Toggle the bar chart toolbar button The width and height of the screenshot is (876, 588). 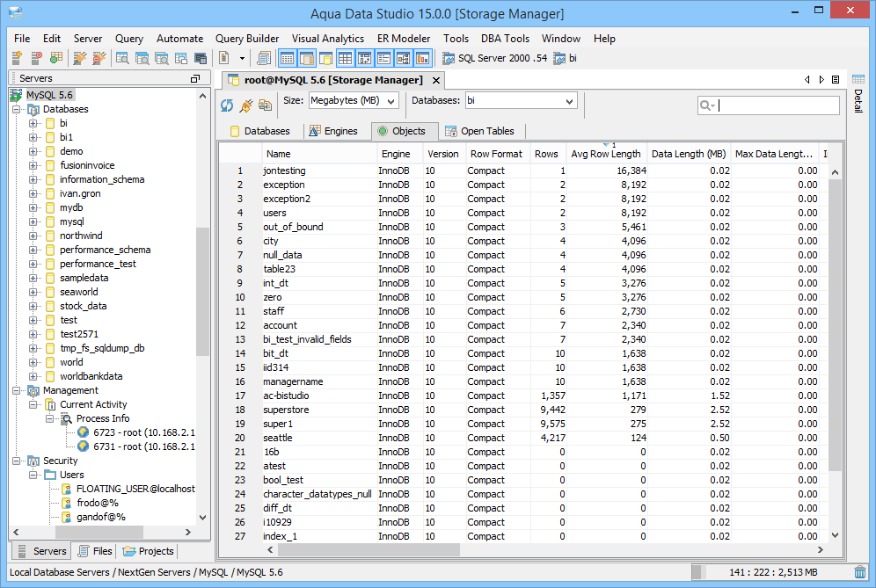coord(423,57)
